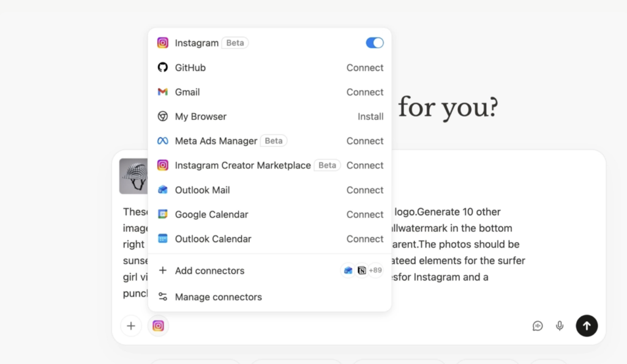The height and width of the screenshot is (364, 627).
Task: Click the 'for you?' heading text
Action: pos(448,107)
